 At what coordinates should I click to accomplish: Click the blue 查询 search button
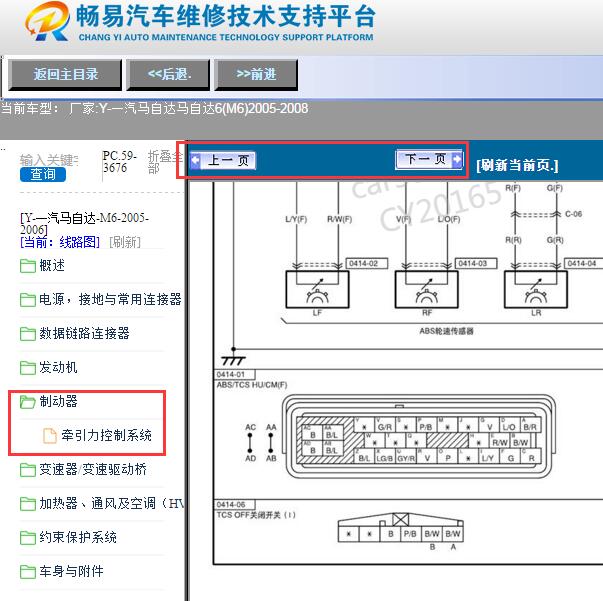point(43,174)
